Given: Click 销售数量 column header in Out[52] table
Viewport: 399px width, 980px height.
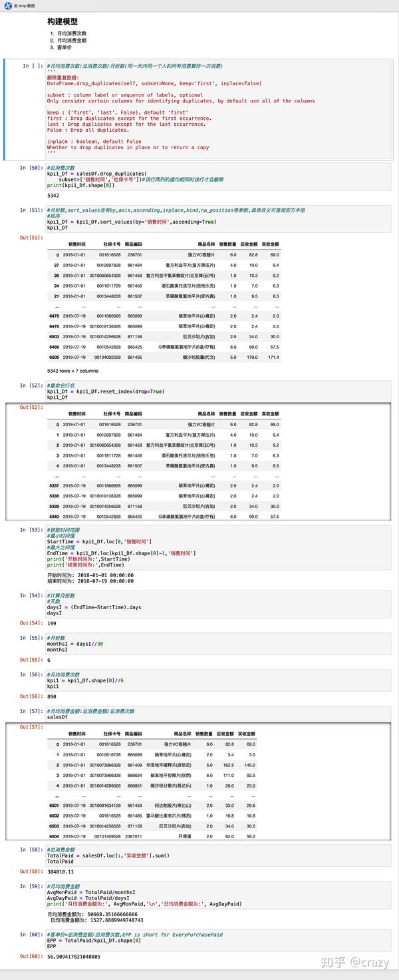Looking at the screenshot, I should point(227,413).
